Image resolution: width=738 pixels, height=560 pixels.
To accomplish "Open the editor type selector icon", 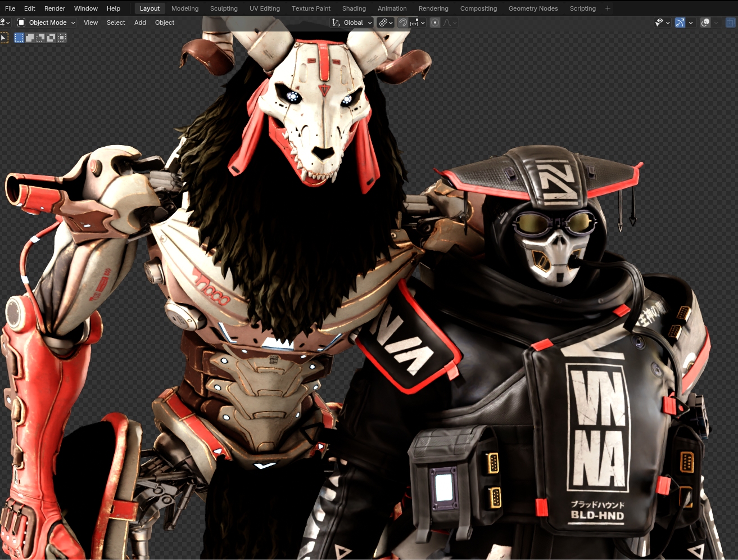I will point(5,22).
